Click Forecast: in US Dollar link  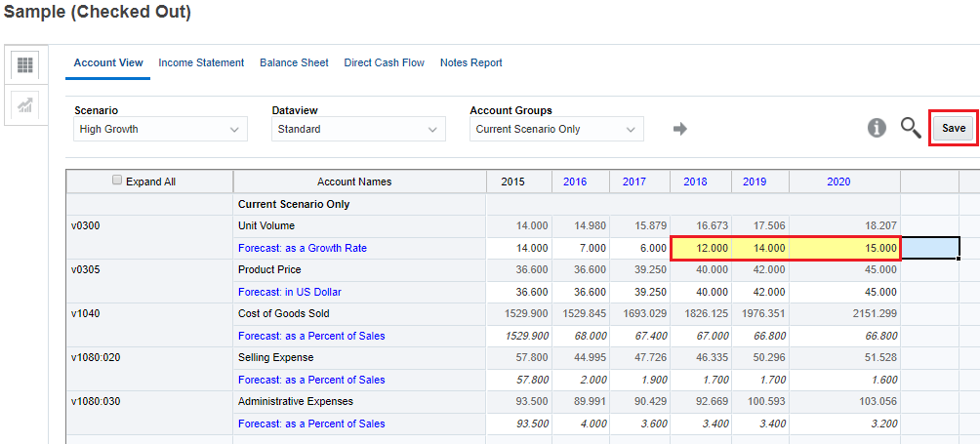pyautogui.click(x=290, y=292)
